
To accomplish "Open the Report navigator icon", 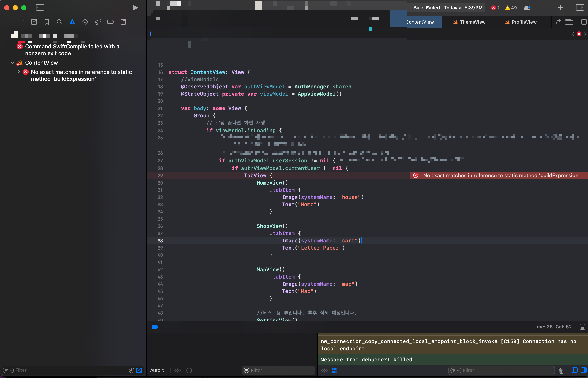I will click(123, 22).
